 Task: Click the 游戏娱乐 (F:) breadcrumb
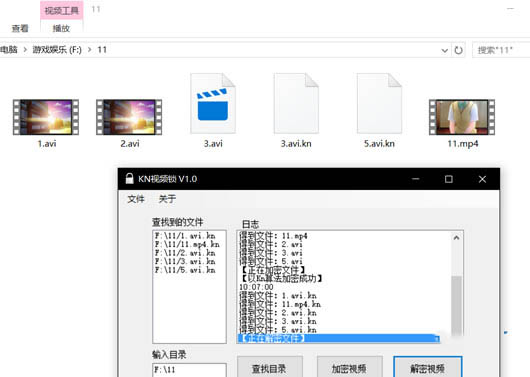point(57,50)
